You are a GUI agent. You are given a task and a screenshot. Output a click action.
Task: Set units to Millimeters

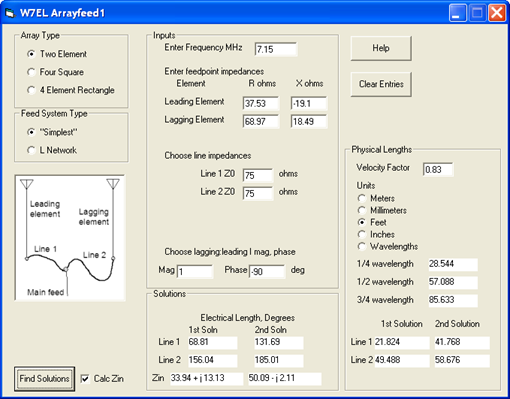click(x=382, y=210)
